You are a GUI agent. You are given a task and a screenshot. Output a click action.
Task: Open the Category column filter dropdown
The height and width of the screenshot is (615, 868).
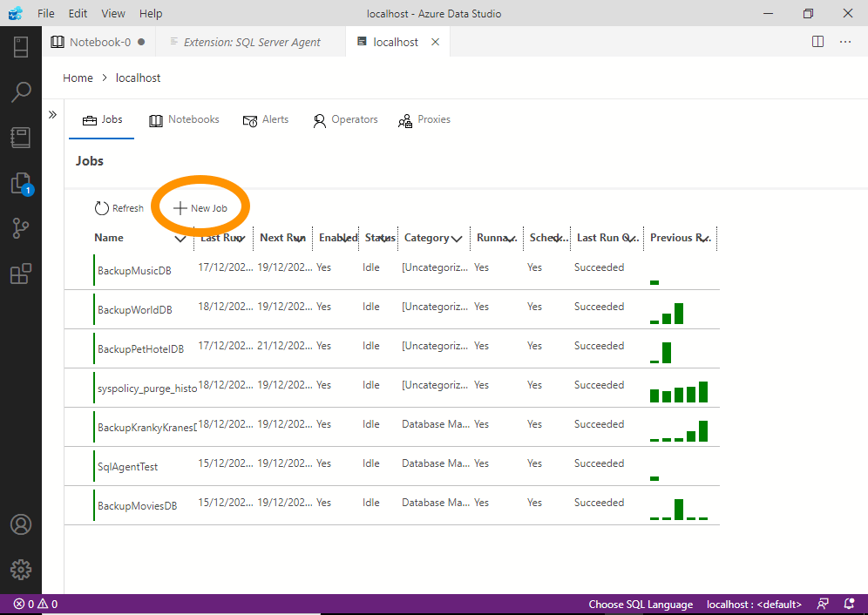click(x=458, y=237)
